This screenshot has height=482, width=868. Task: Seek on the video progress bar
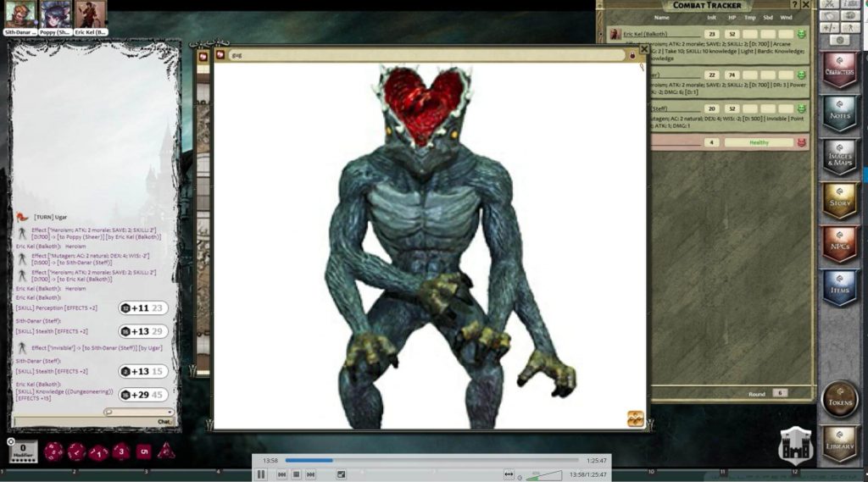click(431, 460)
